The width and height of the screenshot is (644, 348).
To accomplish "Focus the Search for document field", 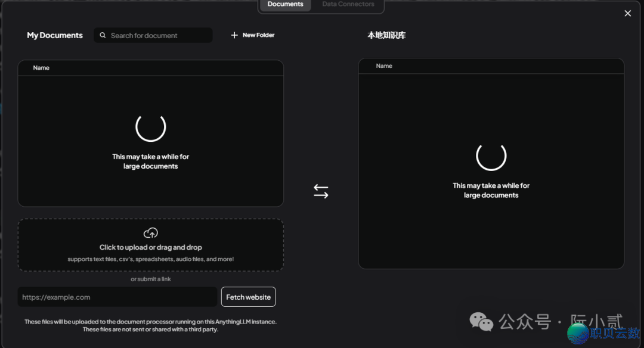I will point(158,35).
